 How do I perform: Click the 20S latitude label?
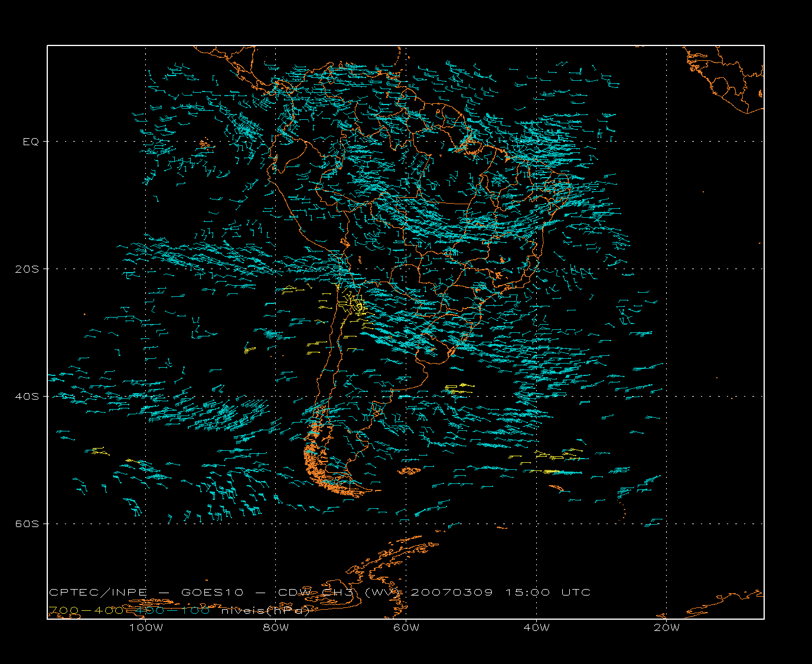27,269
